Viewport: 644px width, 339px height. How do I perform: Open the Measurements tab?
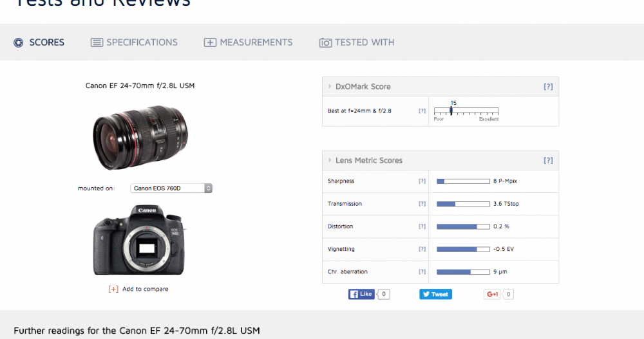(x=249, y=42)
